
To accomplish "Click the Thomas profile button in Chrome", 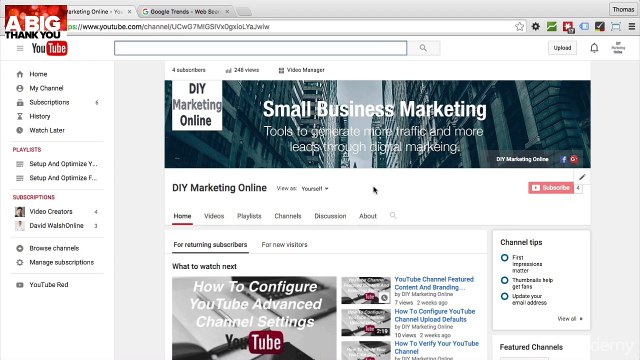I will click(x=623, y=9).
